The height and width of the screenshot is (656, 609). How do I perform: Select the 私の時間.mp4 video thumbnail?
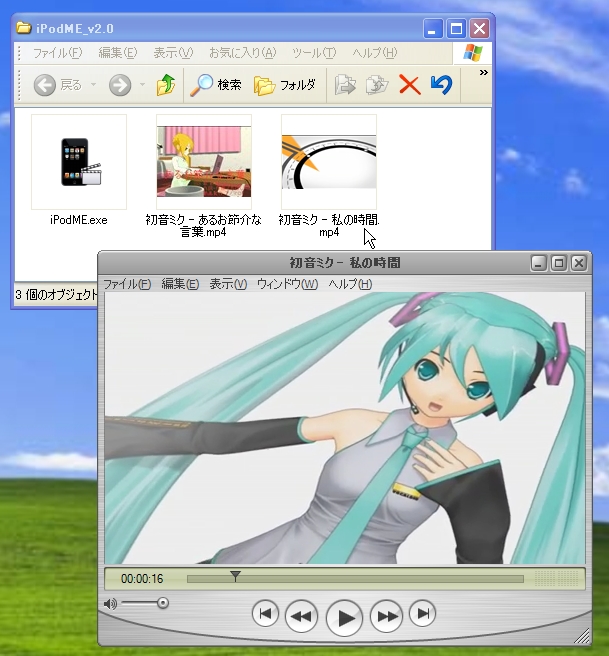(x=329, y=162)
